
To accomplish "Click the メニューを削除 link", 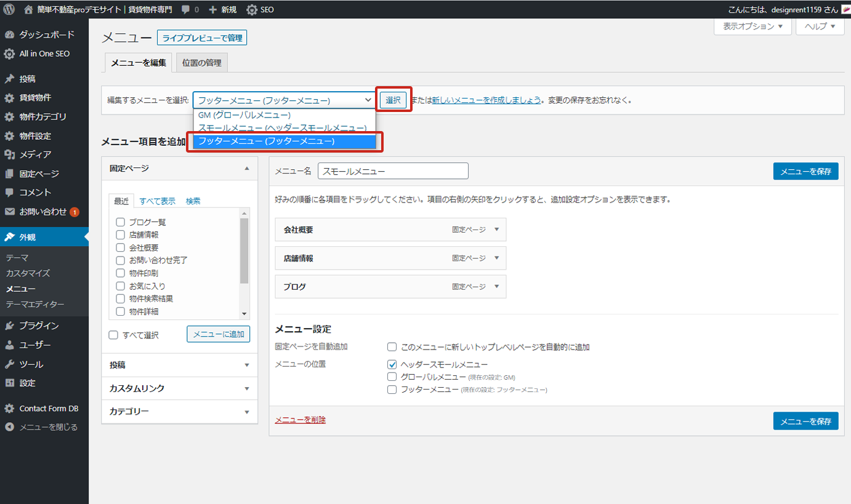I will tap(300, 420).
